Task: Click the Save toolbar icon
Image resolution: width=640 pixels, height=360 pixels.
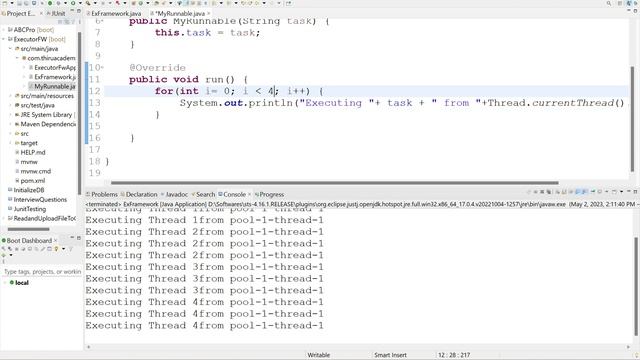Action: 19,3
